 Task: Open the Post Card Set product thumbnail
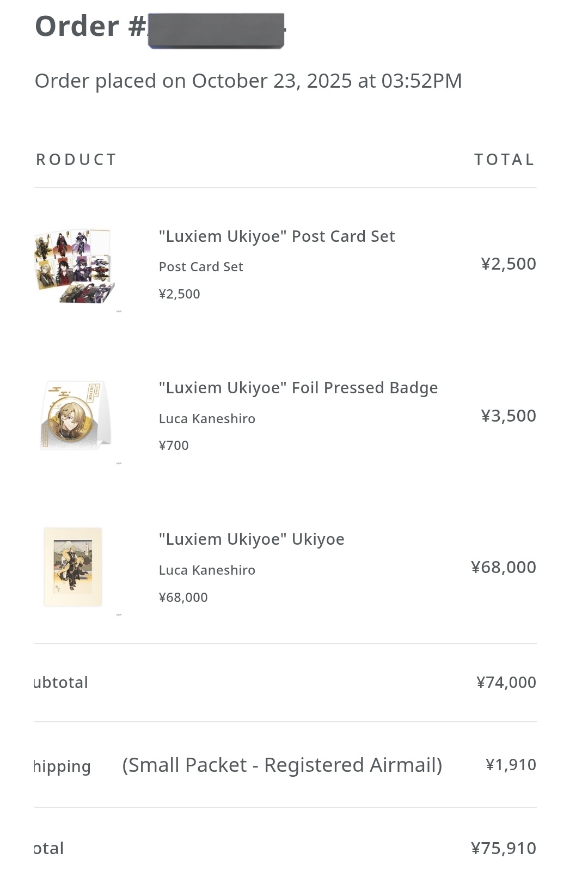(x=75, y=265)
